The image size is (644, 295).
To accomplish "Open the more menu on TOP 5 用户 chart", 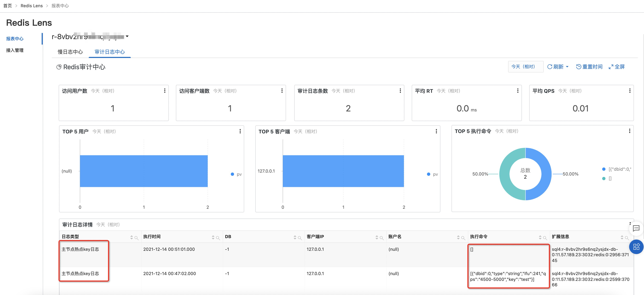I will (240, 131).
